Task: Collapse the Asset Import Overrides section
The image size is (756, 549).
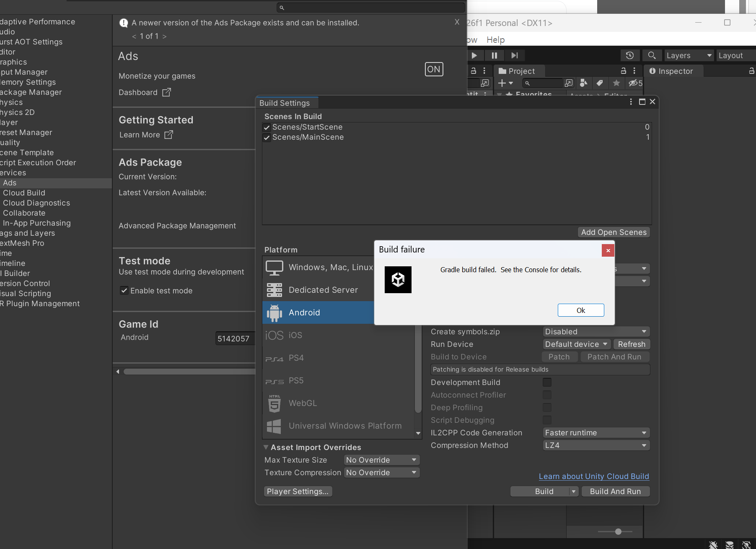Action: pos(266,447)
